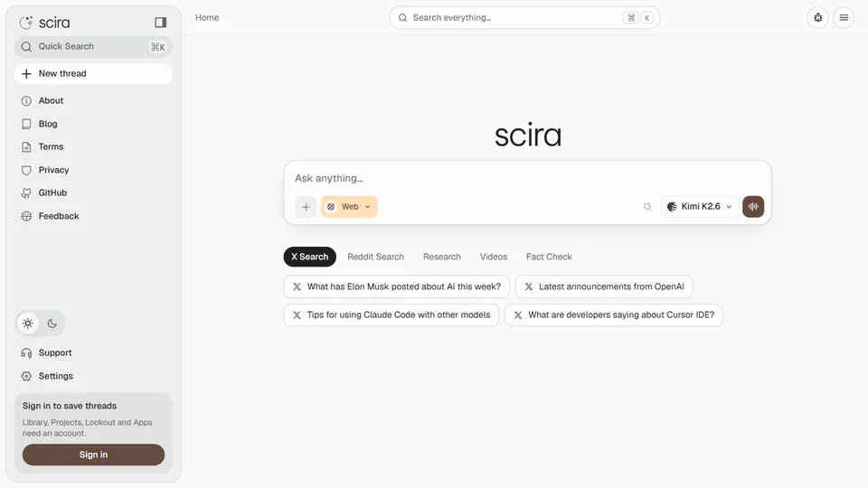Click the plus attachment icon in prompt box

306,207
